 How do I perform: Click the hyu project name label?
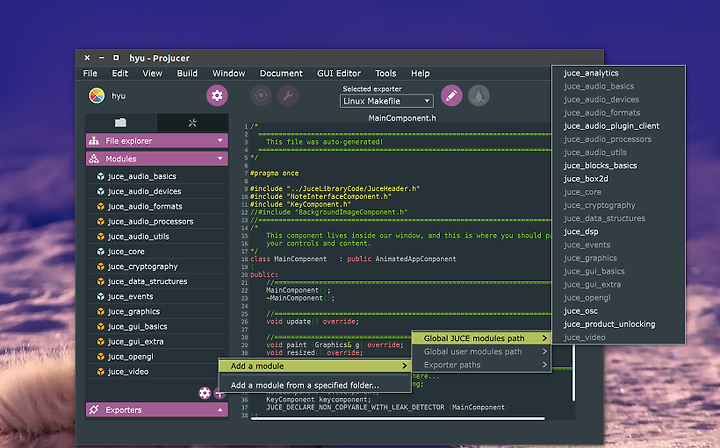tap(118, 95)
